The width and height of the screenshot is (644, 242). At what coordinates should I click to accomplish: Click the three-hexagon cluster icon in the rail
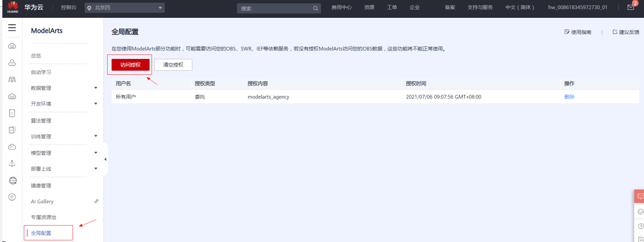[12, 63]
